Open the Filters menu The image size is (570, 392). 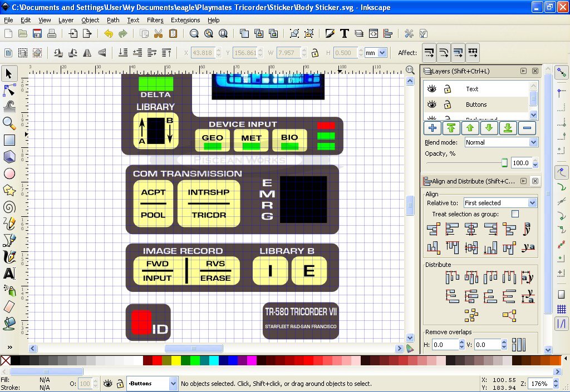point(155,20)
